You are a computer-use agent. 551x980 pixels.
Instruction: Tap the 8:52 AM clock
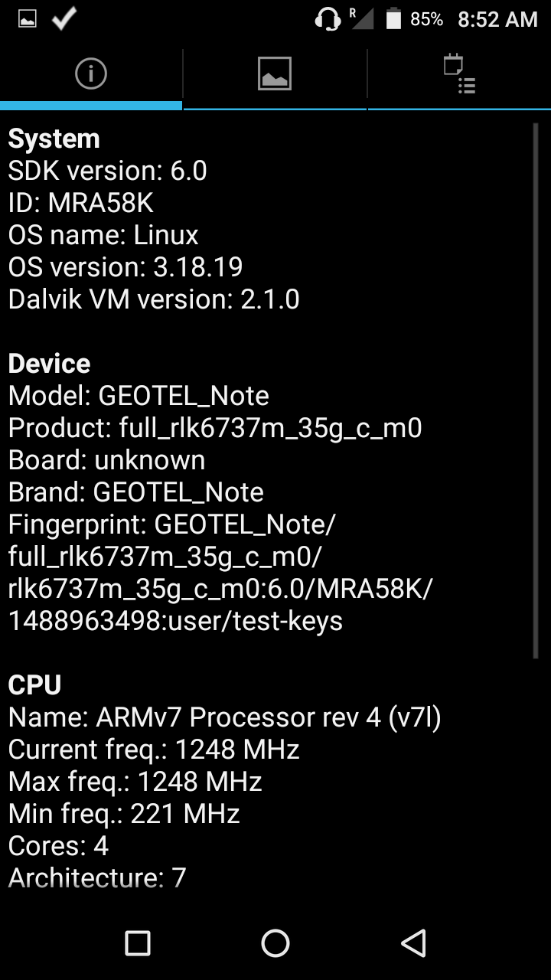[497, 19]
